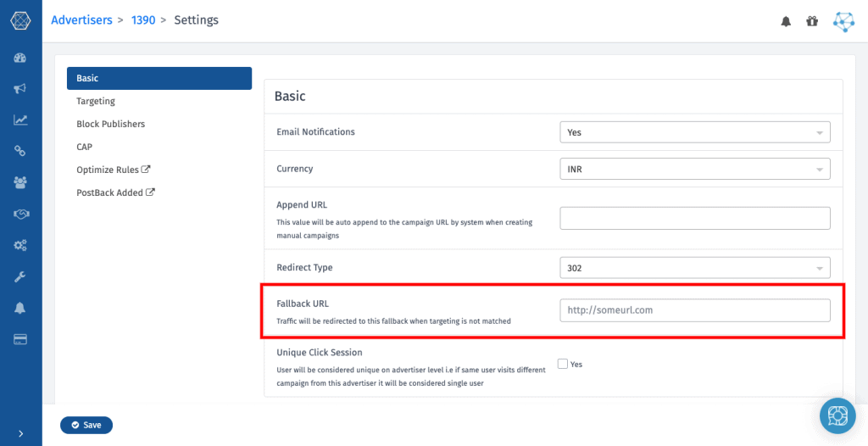Click the Save button

pyautogui.click(x=86, y=425)
